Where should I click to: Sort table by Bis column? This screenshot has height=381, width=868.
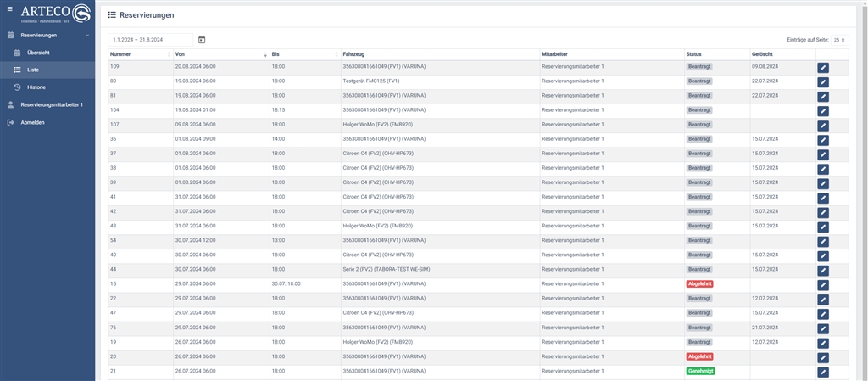point(305,54)
